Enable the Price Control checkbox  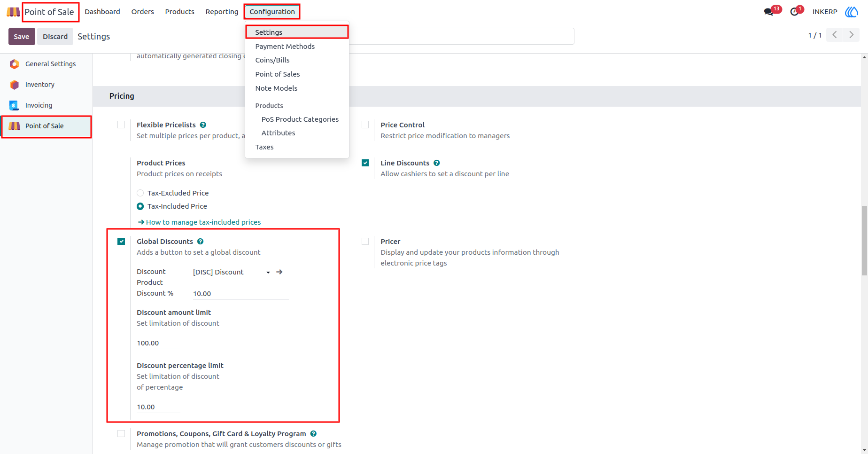tap(365, 125)
